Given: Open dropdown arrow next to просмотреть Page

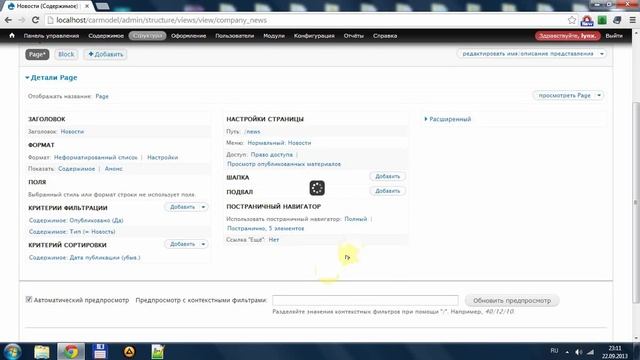Looking at the screenshot, I should [599, 96].
